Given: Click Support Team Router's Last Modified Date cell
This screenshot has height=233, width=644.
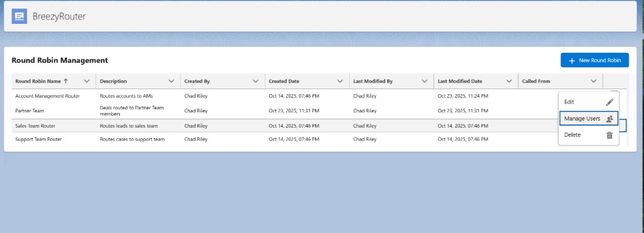Looking at the screenshot, I should 463,139.
